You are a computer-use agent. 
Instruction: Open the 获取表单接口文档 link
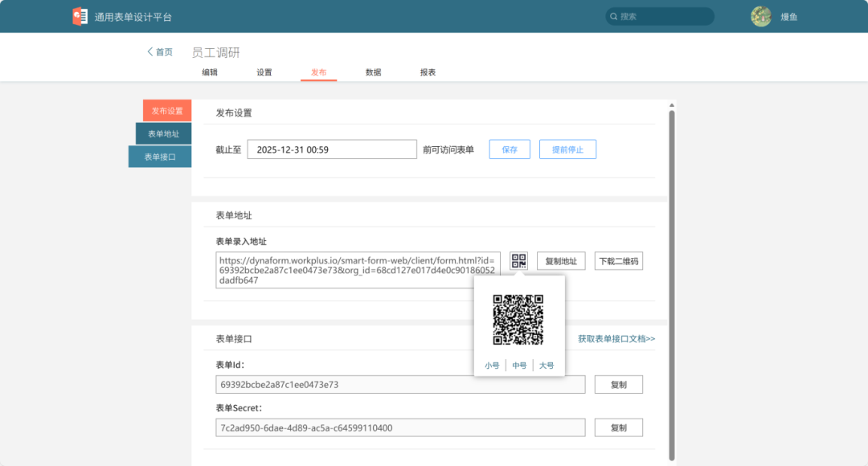615,339
